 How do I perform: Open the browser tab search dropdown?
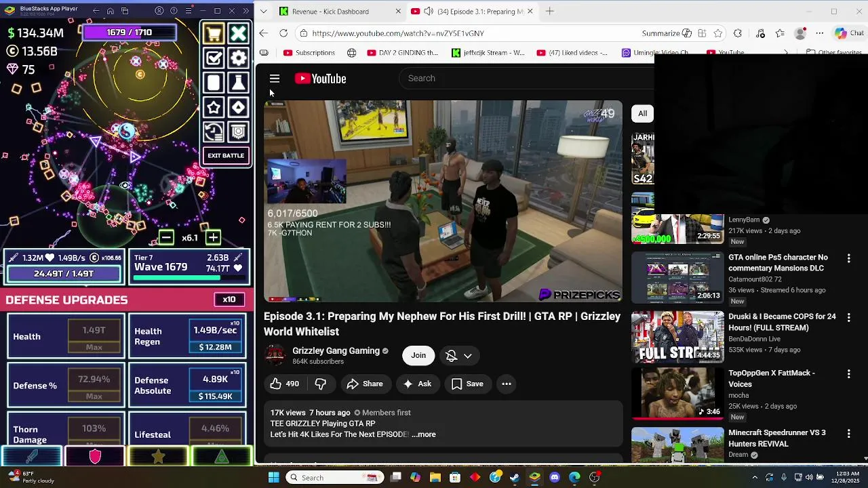tap(263, 12)
